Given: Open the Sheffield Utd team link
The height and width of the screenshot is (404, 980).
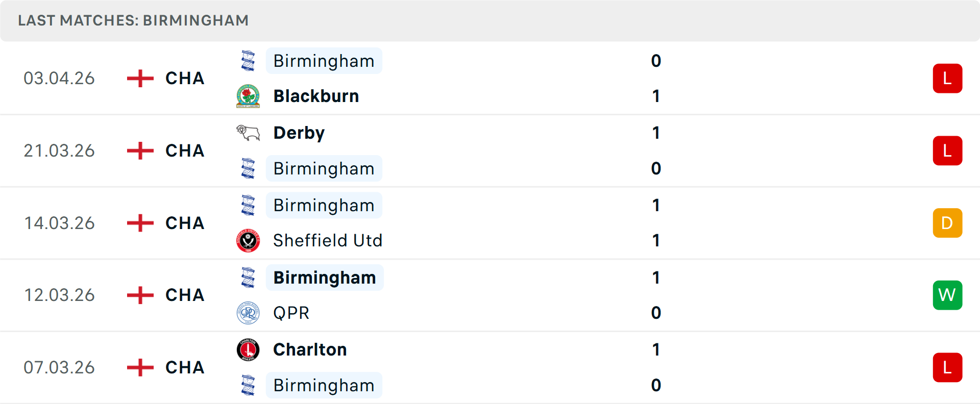Looking at the screenshot, I should (x=328, y=240).
